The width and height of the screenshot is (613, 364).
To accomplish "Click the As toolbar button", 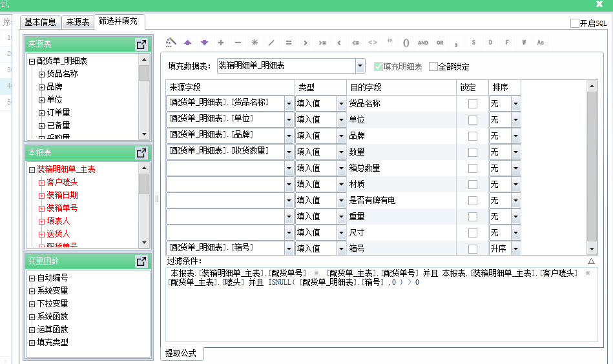I will tap(541, 42).
